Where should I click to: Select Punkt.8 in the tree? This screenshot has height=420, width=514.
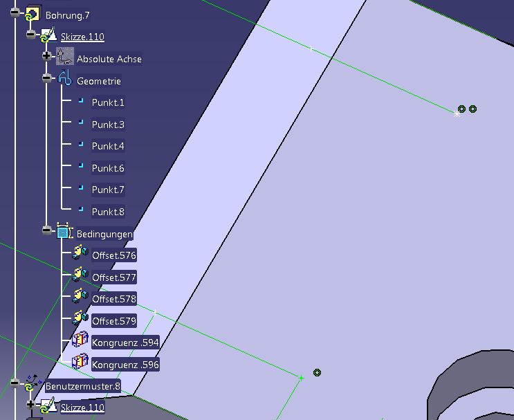coord(108,212)
